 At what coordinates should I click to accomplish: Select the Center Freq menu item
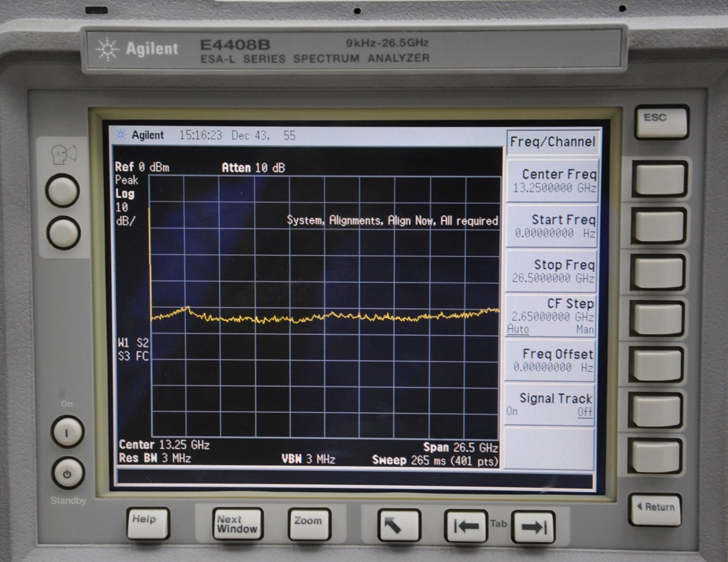[x=553, y=181]
